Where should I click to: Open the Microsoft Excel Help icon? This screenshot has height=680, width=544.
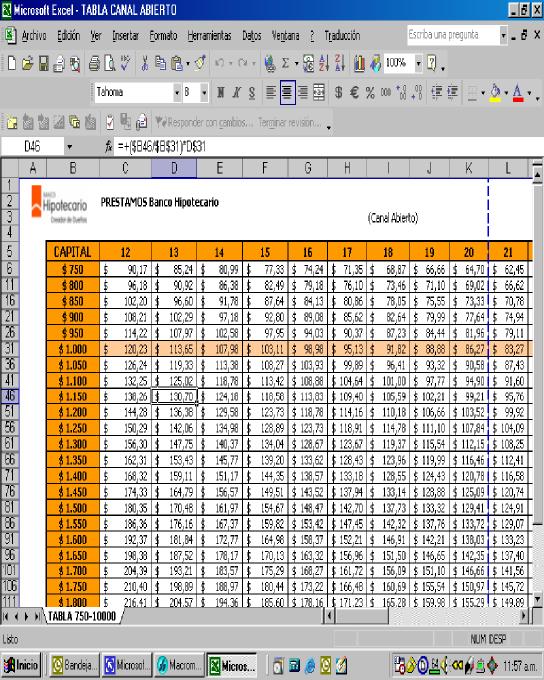tap(432, 63)
